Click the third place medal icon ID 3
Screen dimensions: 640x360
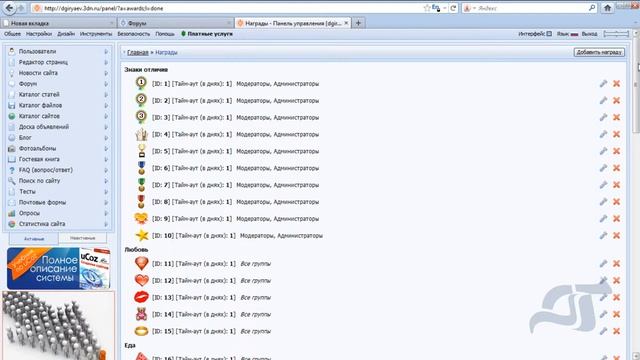point(141,117)
